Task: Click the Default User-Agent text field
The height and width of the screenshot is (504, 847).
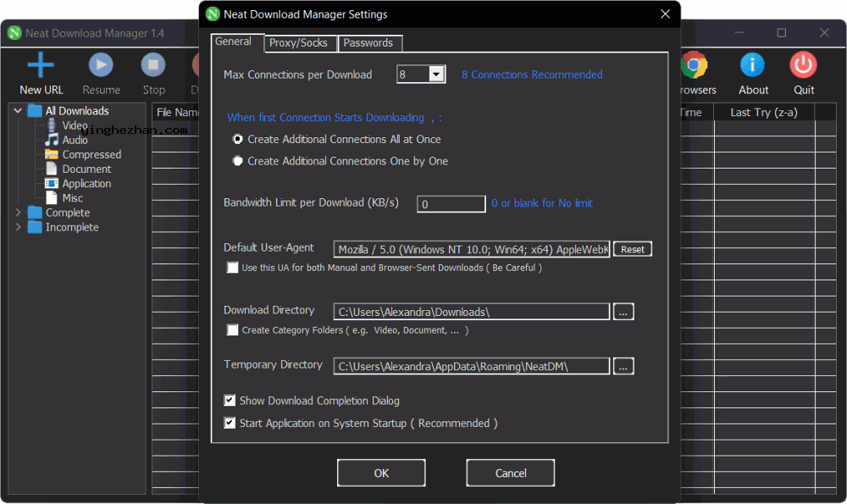Action: 472,249
